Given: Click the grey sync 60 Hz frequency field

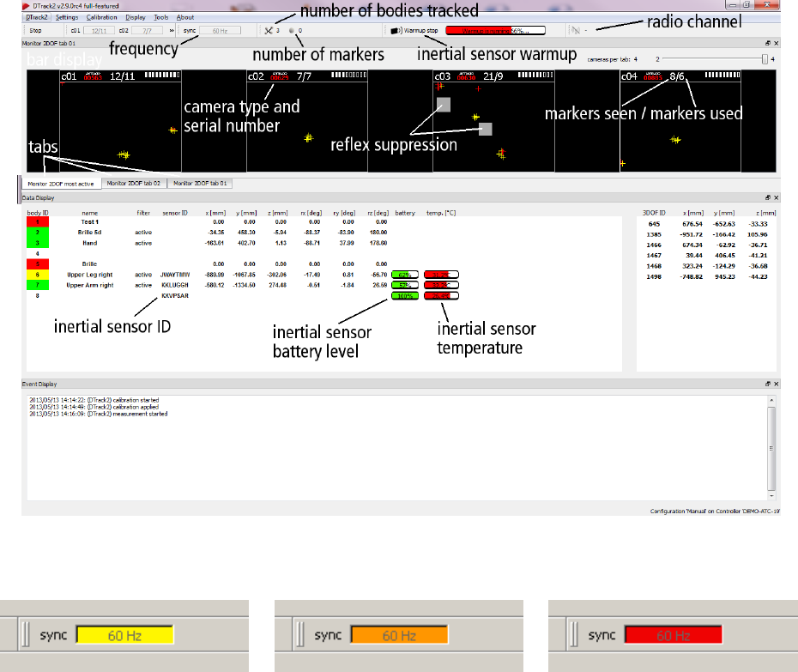Looking at the screenshot, I should click(x=220, y=31).
